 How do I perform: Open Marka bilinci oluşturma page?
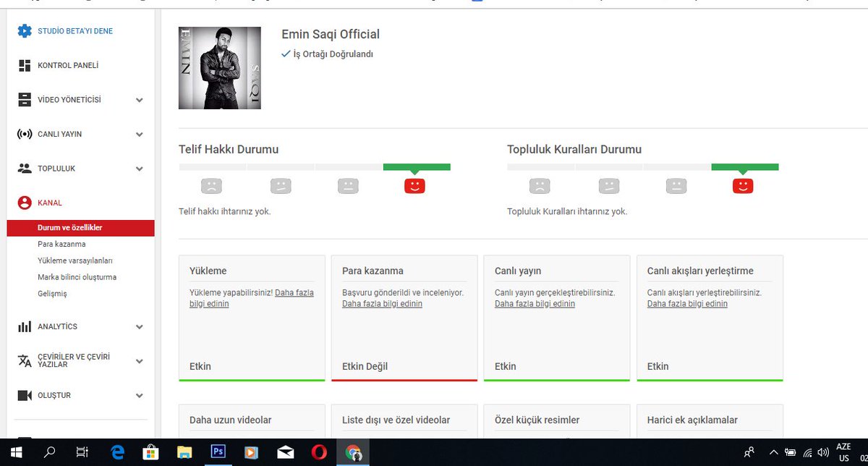coord(77,278)
